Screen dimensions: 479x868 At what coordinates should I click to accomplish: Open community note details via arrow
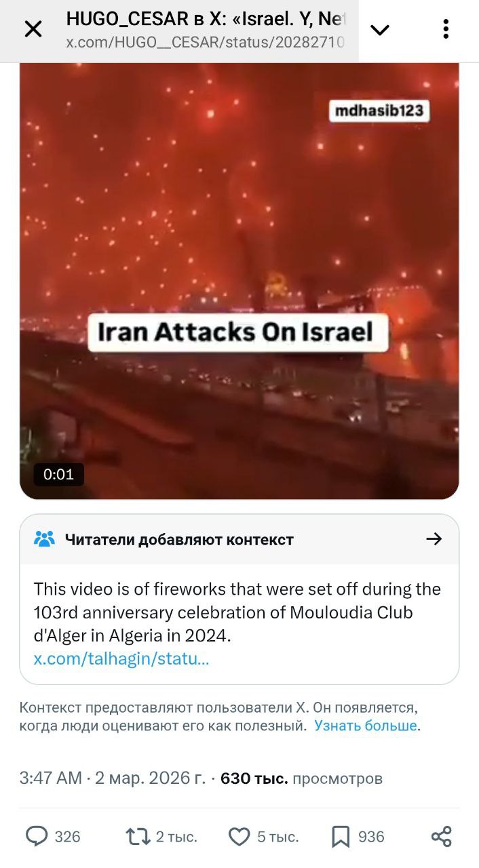coord(434,539)
